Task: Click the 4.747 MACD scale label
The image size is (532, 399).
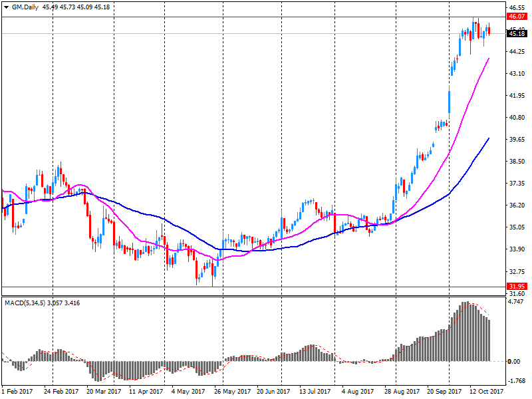Action: point(516,302)
